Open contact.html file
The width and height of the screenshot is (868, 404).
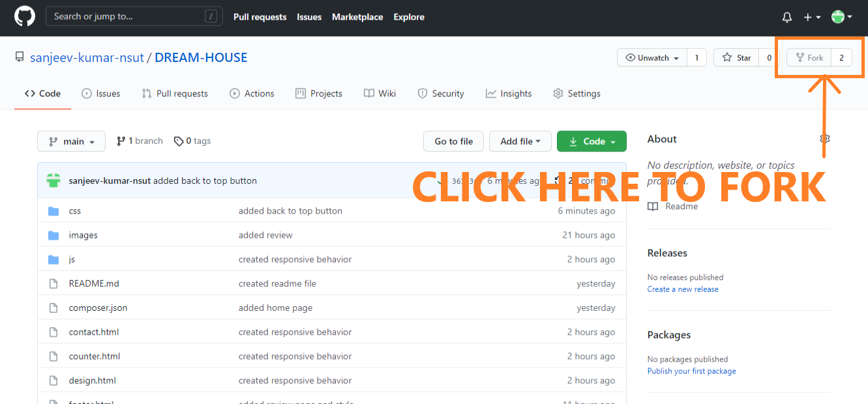click(94, 332)
